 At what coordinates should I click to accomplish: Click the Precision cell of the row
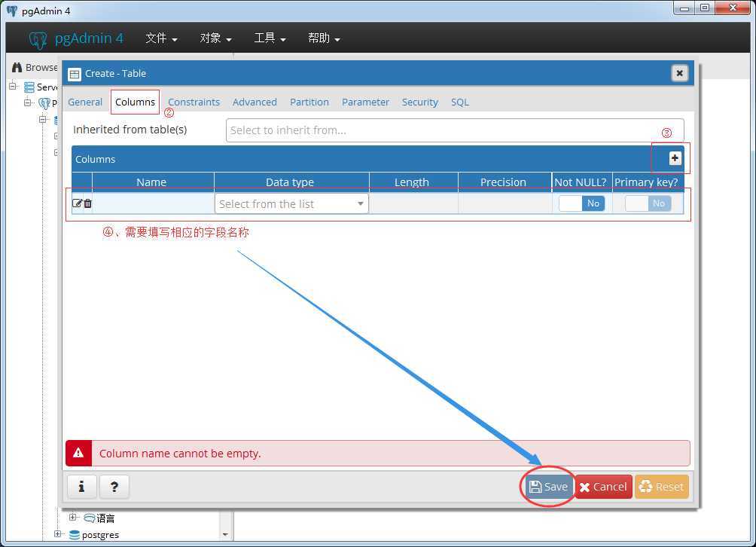point(505,203)
